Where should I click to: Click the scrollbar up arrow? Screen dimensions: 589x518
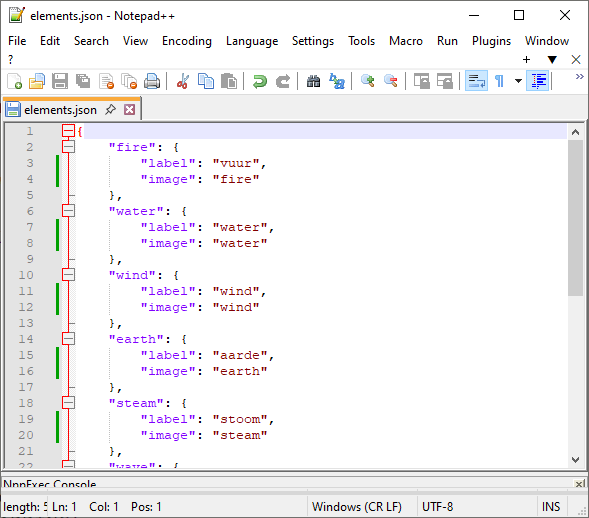575,132
